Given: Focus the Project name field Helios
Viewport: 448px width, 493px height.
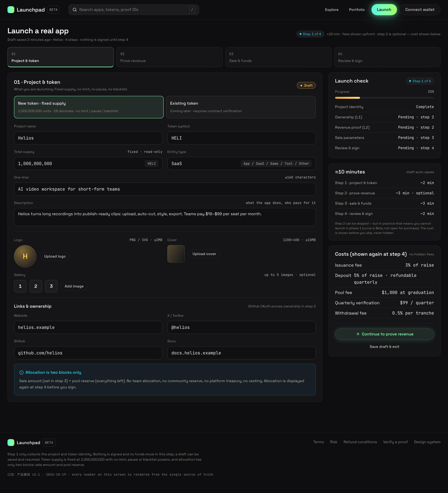Looking at the screenshot, I should click(88, 138).
